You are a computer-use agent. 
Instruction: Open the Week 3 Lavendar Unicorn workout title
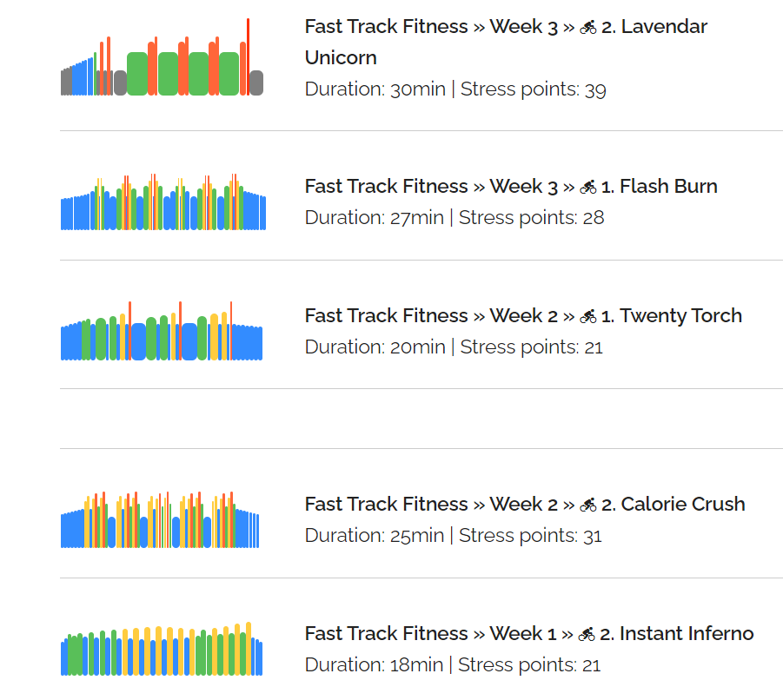point(506,42)
